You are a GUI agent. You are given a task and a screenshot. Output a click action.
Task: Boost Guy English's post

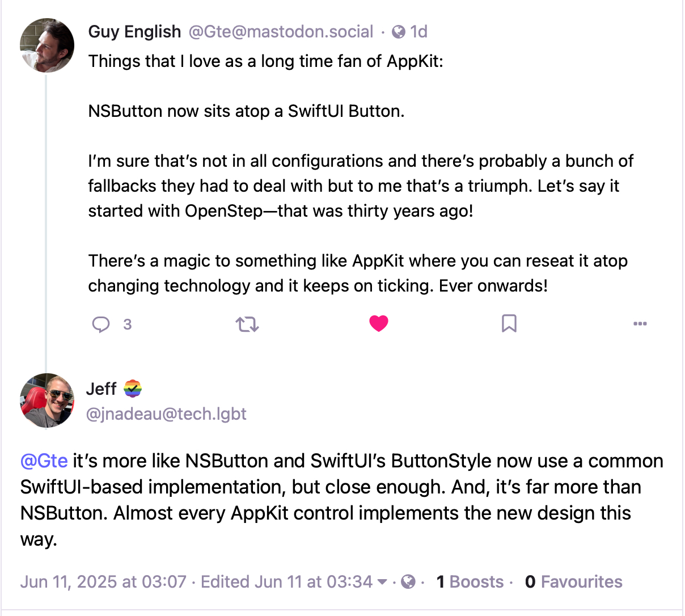click(247, 324)
